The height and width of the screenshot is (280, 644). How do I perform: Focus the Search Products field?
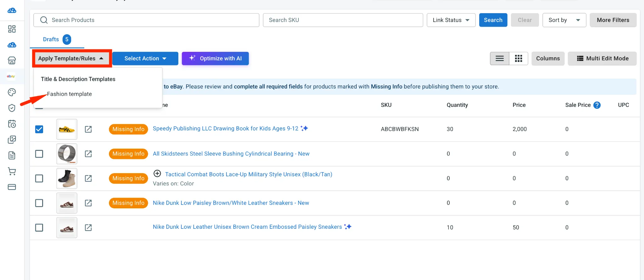(x=146, y=20)
